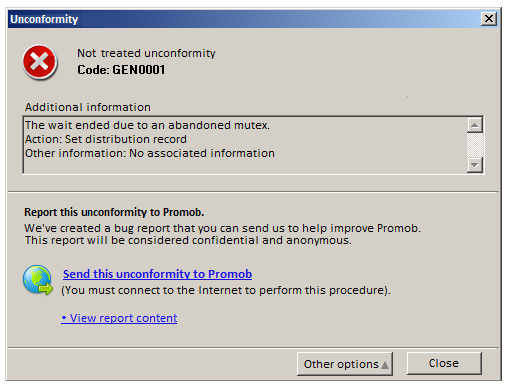Click the scroll up arrow in Additional information

tap(475, 125)
